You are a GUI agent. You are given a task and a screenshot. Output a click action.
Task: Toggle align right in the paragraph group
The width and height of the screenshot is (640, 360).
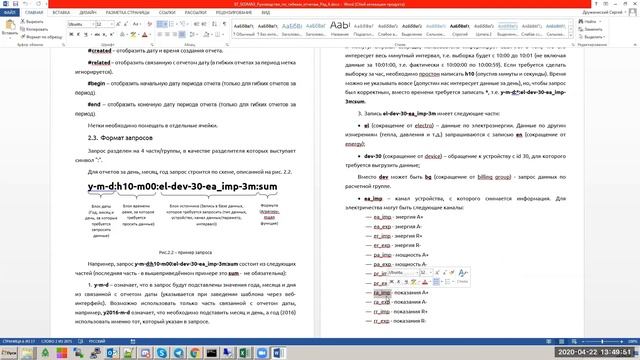(174, 35)
